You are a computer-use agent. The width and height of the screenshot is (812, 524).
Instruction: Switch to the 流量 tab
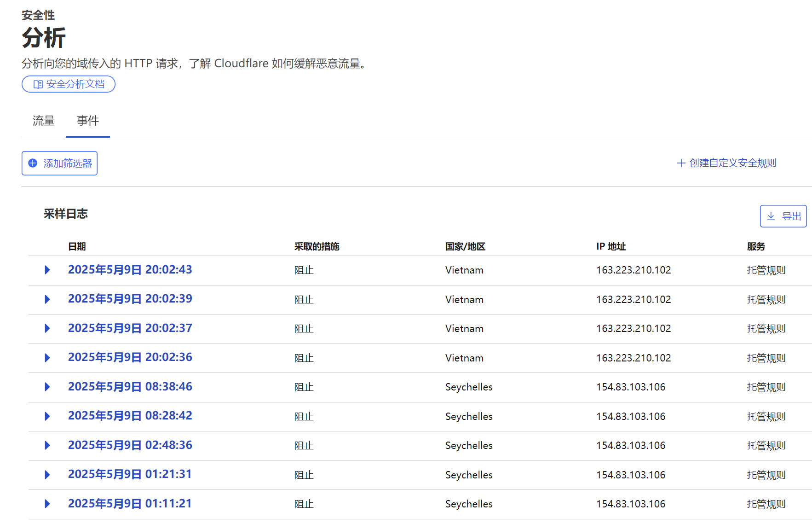(x=44, y=121)
